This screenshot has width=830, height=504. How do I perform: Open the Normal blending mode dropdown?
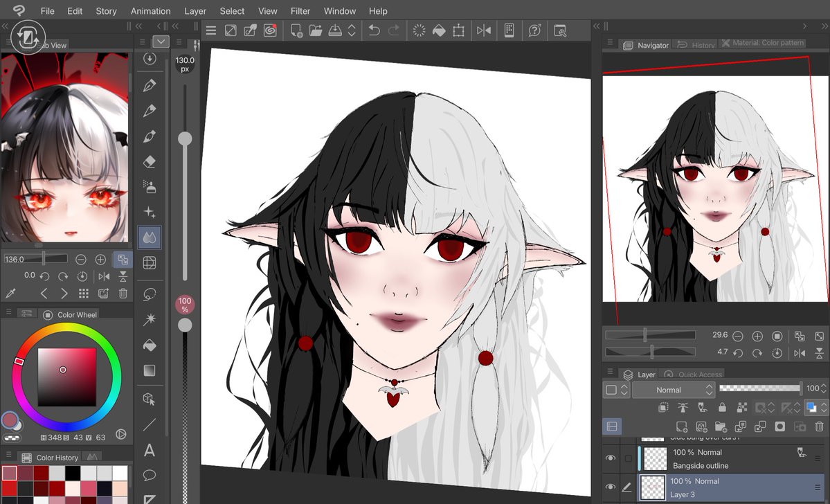672,389
